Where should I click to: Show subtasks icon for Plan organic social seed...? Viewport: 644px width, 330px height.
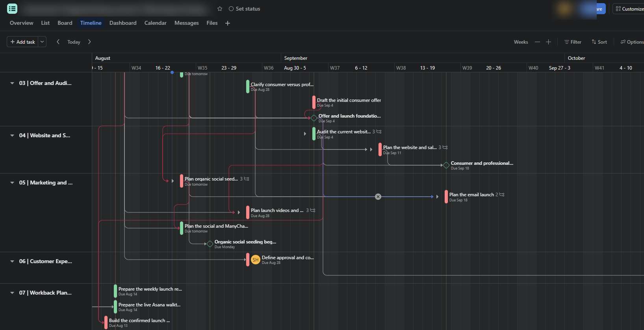(247, 179)
